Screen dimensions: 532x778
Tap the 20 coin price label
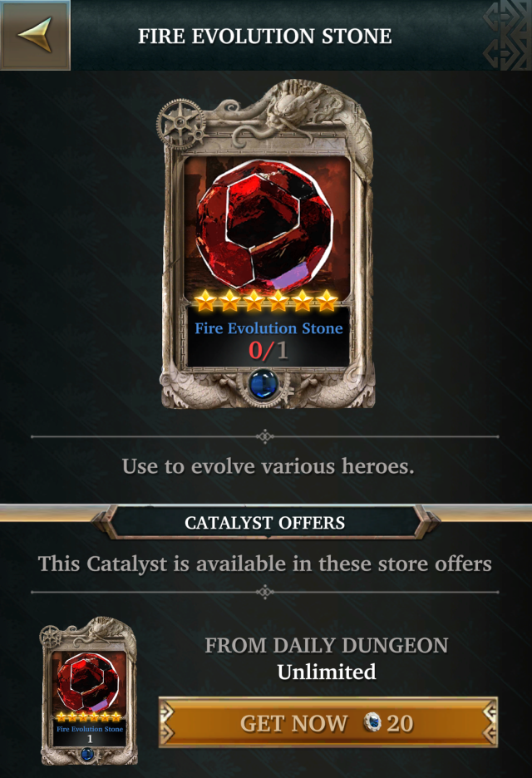400,723
